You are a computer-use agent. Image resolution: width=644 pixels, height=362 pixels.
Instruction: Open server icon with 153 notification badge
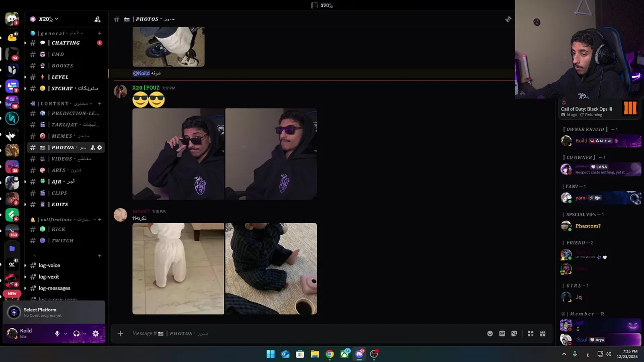coord(12,231)
